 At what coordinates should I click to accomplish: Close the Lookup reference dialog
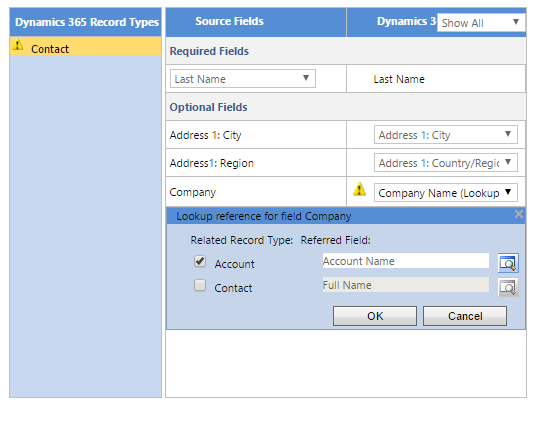(519, 214)
